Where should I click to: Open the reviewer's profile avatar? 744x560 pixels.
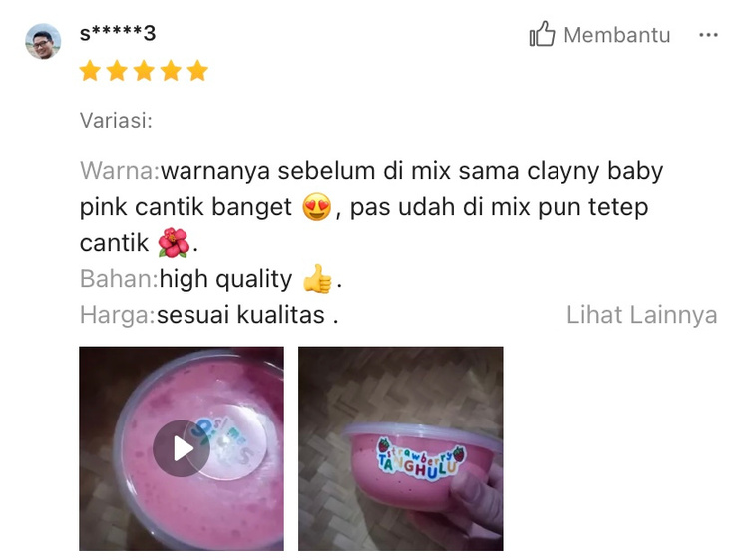(x=43, y=41)
